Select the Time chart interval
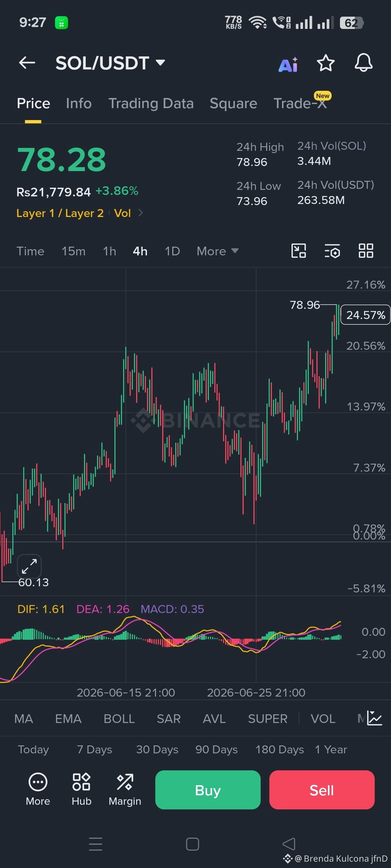391x868 pixels. pos(30,251)
